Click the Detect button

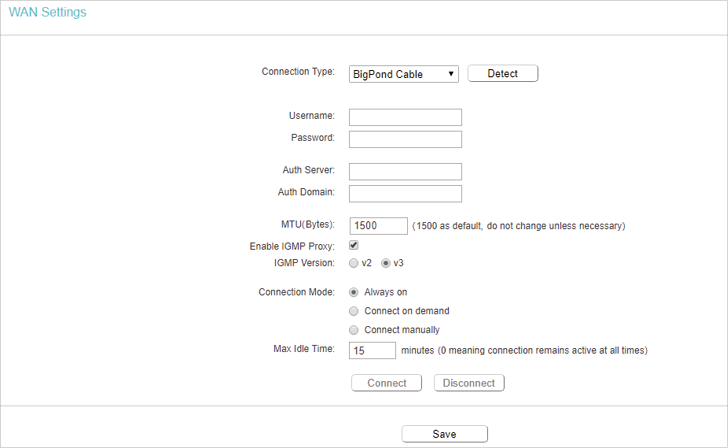pos(503,73)
